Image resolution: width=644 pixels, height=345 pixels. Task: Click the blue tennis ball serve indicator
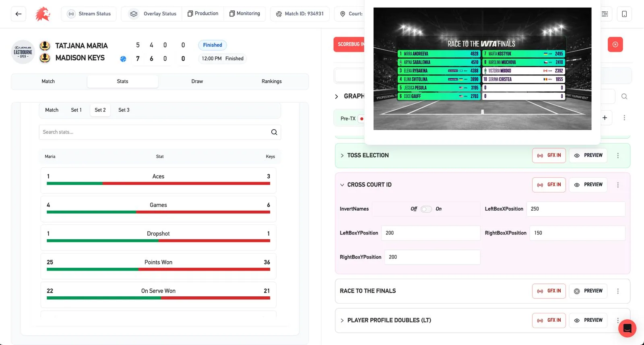(123, 59)
